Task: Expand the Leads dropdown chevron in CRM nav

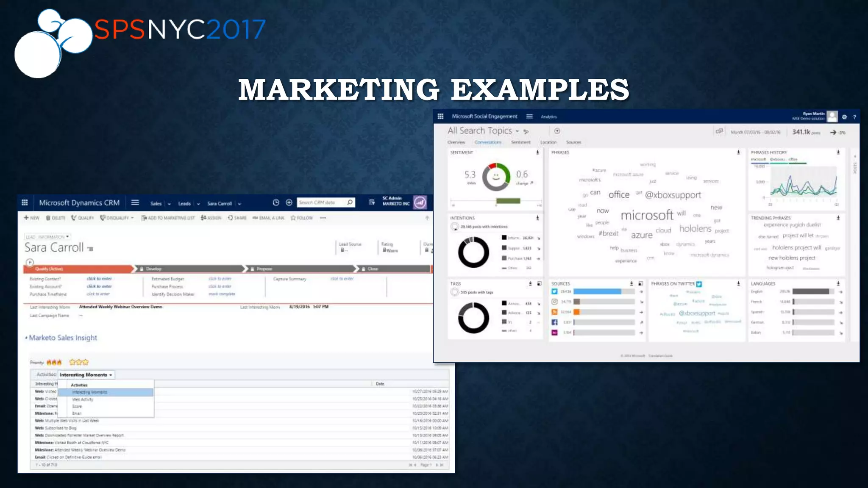Action: point(198,204)
